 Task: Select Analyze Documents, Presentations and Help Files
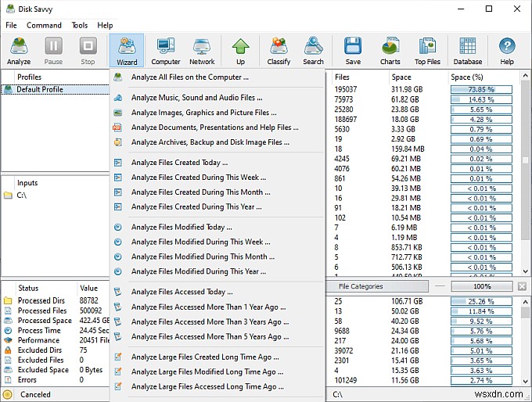(217, 127)
